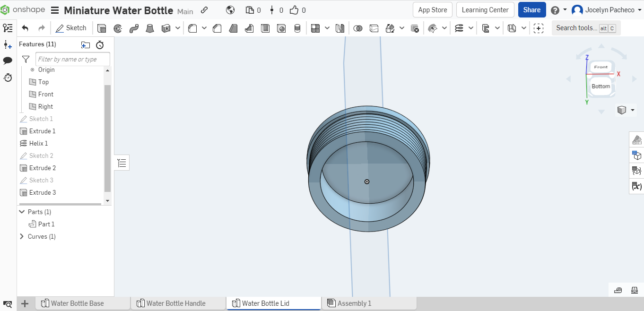Image resolution: width=644 pixels, height=311 pixels.
Task: Expand Fillet tool dropdown arrow
Action: pos(204,28)
